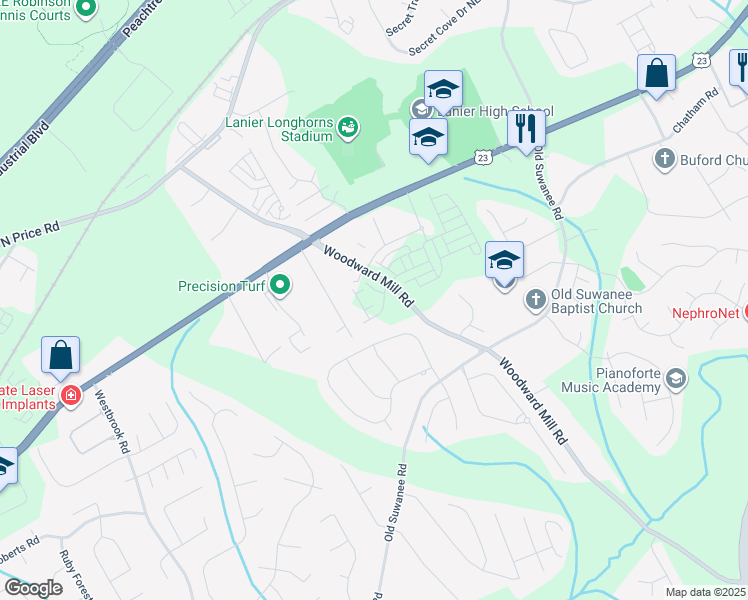Open the school marker near Old Suwanee Baptist Church
Image resolution: width=748 pixels, height=600 pixels.
click(x=504, y=262)
